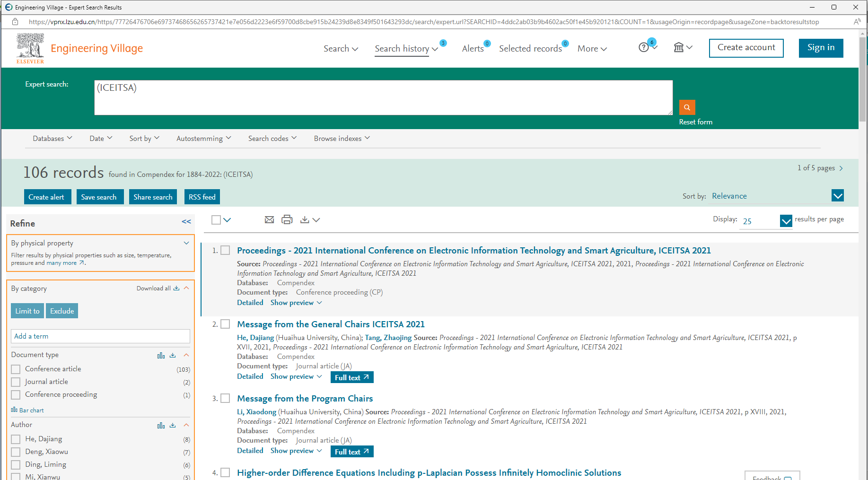Open the Autostemming dropdown

204,139
